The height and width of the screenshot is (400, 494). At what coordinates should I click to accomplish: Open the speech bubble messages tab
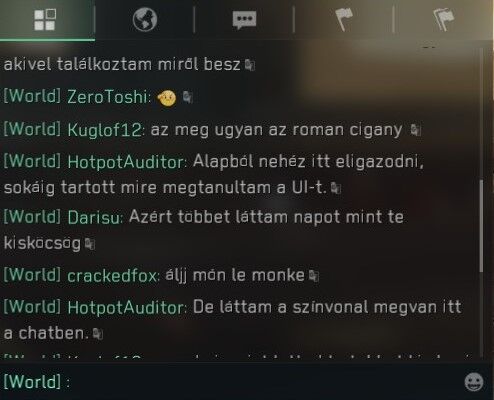tap(244, 20)
